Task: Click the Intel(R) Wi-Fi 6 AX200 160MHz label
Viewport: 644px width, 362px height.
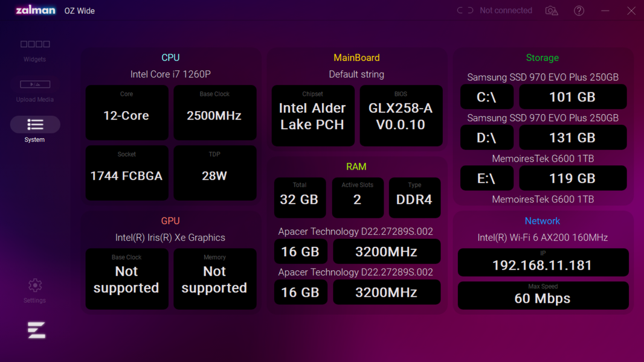Action: tap(542, 237)
